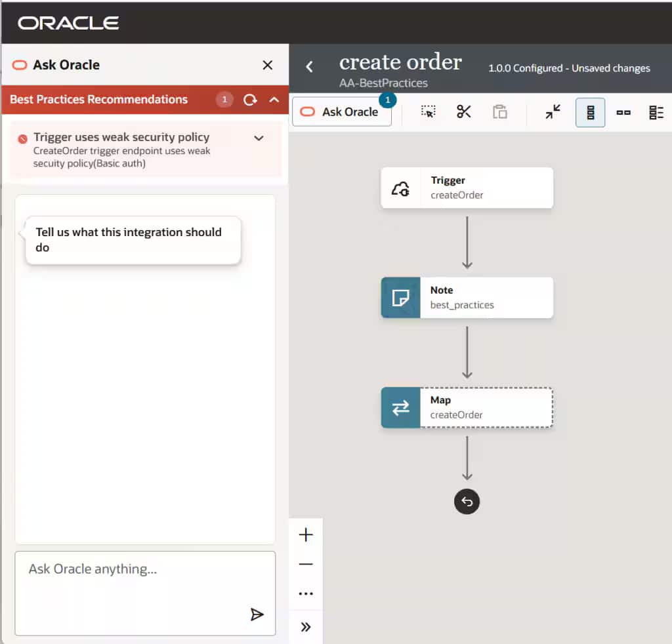
Task: Click the Ask Oracle button notification badge
Action: (x=387, y=100)
